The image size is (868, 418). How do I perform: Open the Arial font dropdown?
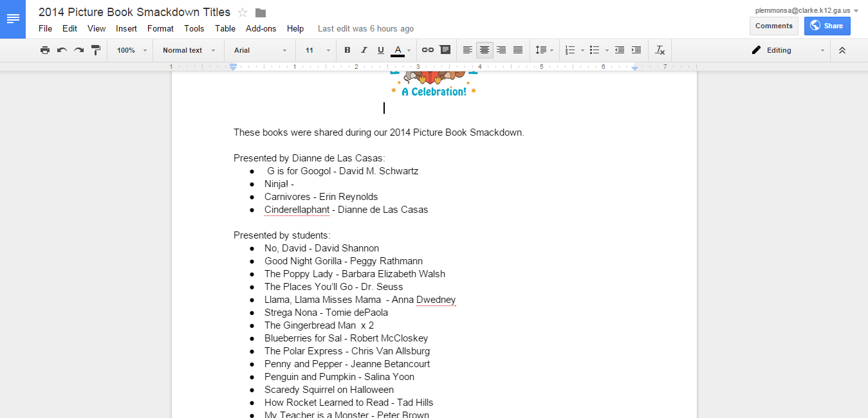point(260,50)
